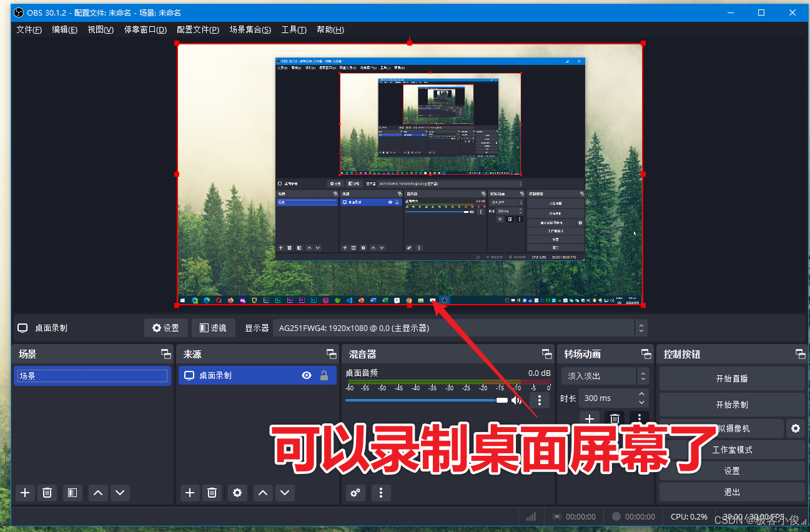
Task: Click the CPU: 0.2% status text
Action: [x=689, y=517]
